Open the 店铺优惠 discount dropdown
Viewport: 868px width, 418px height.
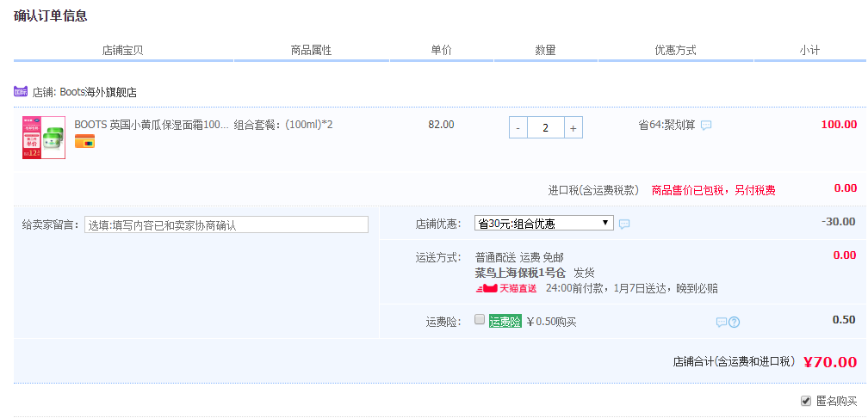click(544, 224)
